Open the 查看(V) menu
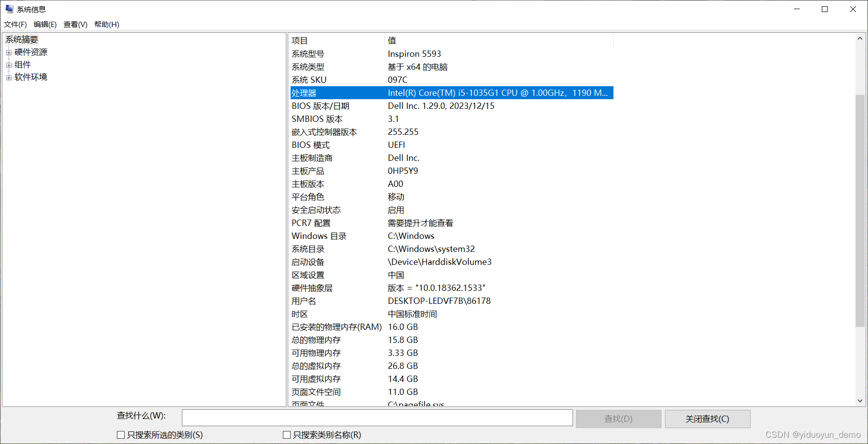The image size is (868, 444). pos(76,24)
